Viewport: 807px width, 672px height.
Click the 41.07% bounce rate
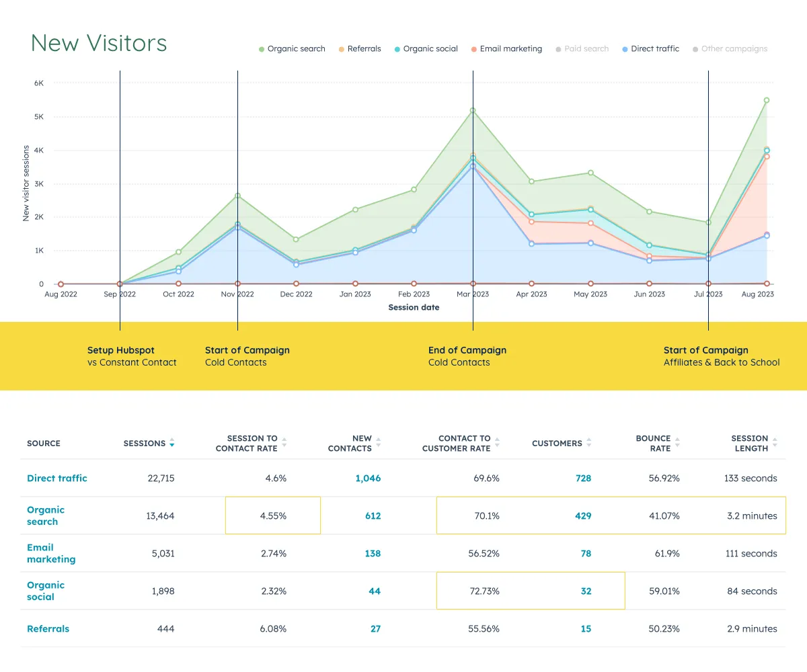(664, 516)
